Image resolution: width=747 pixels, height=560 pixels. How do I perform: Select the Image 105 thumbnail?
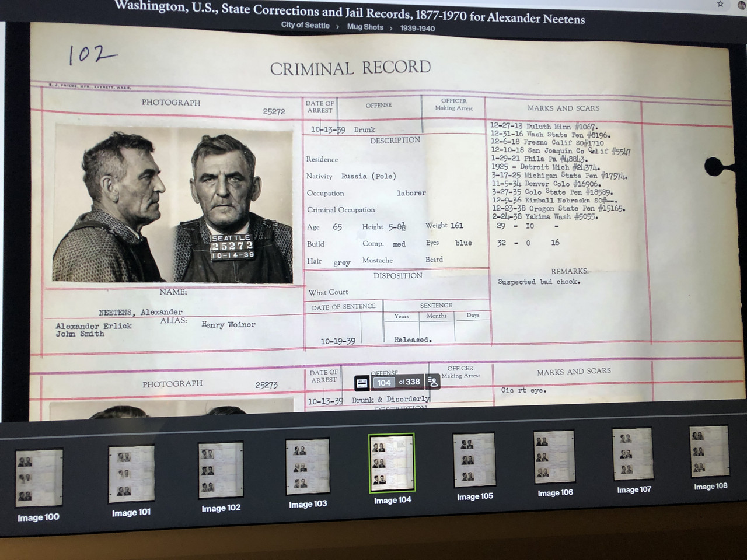(474, 461)
